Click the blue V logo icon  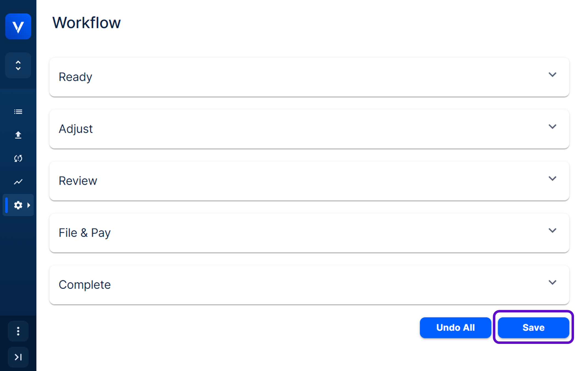coord(18,27)
